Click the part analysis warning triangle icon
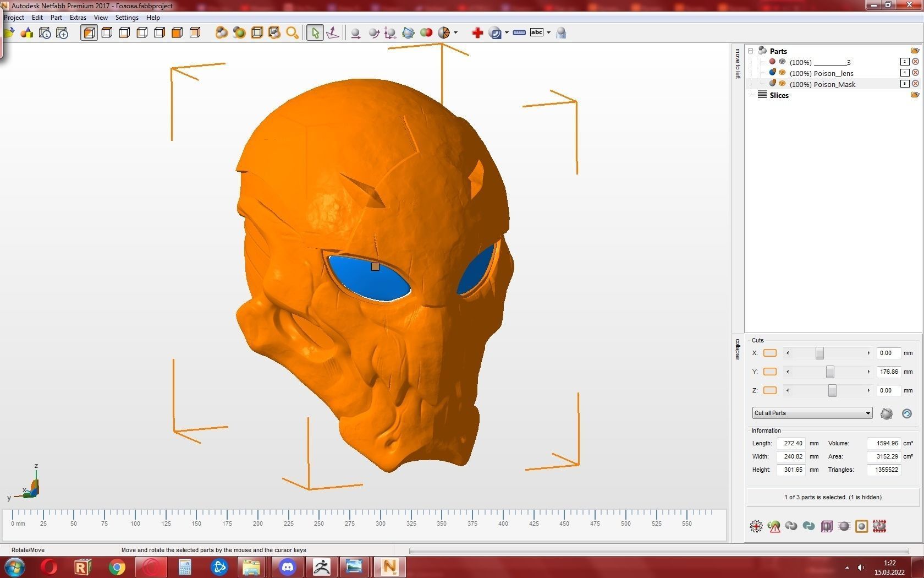 774,526
